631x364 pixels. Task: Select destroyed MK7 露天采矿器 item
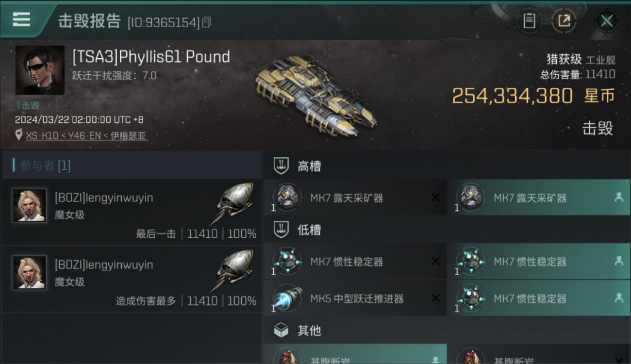355,198
